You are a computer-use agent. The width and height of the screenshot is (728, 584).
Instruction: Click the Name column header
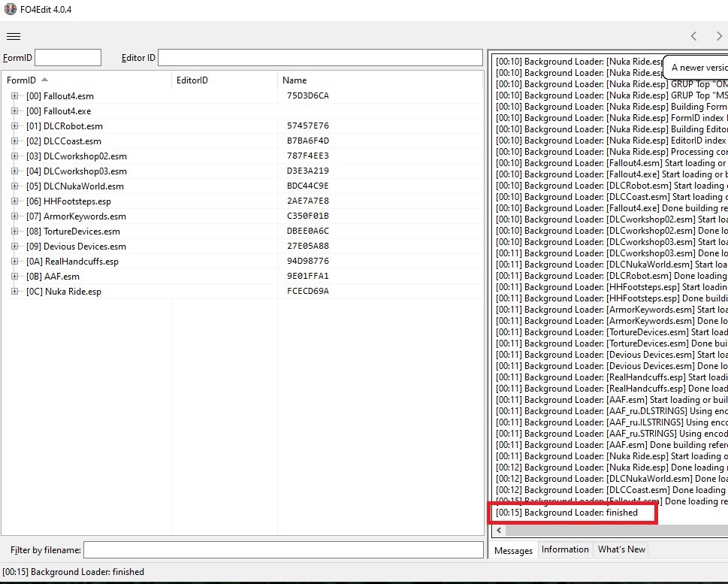[x=295, y=80]
